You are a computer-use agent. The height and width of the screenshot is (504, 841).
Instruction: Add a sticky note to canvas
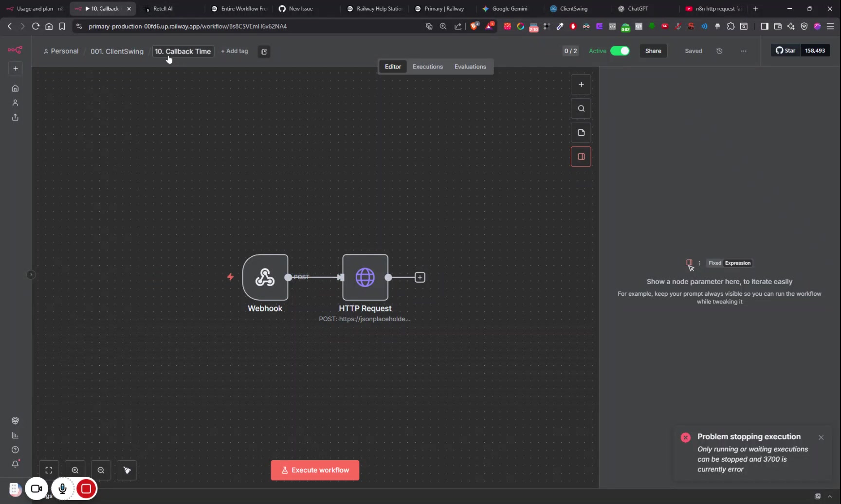coord(581,132)
